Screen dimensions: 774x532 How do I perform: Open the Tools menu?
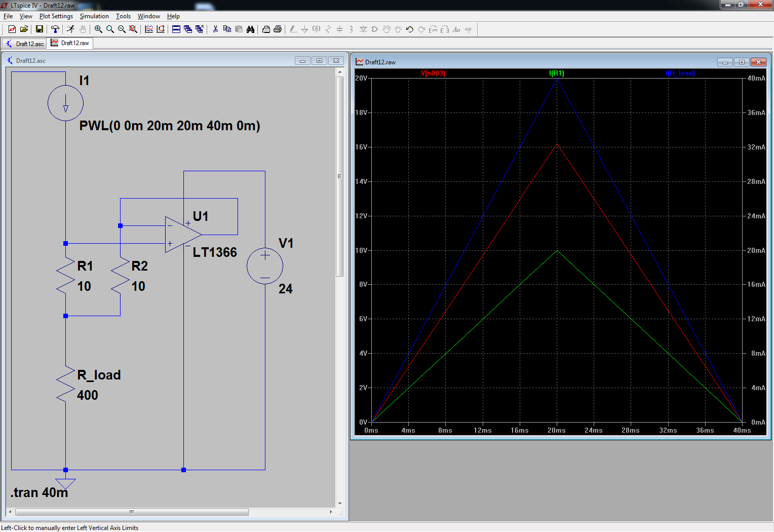(x=123, y=16)
